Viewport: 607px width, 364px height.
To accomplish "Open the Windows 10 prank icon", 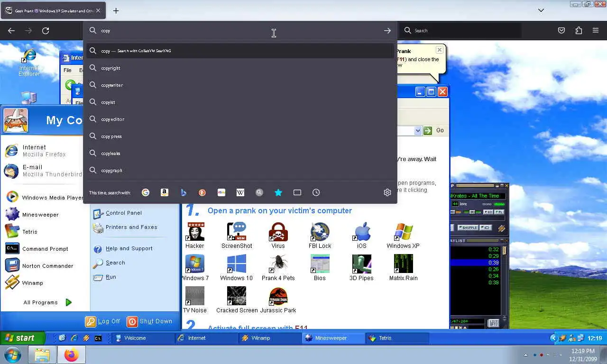I will 237,268.
